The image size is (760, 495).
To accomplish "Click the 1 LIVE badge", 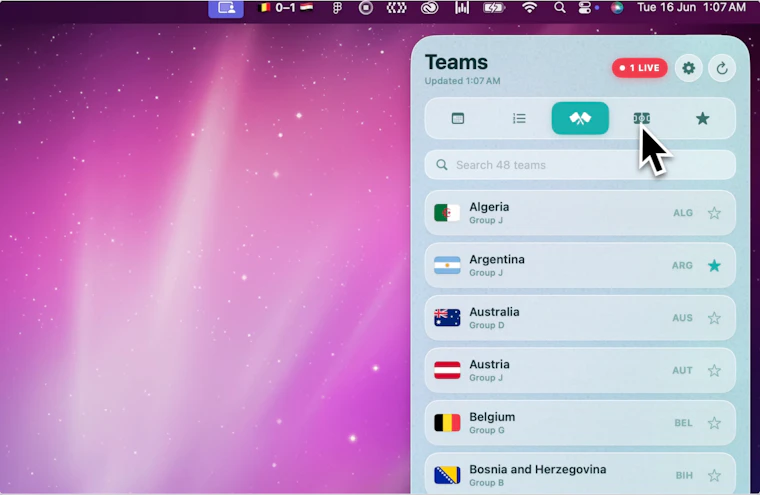I will [639, 68].
